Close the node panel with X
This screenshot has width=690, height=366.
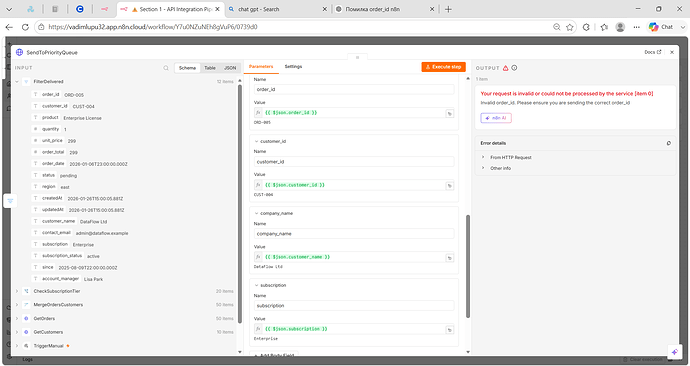coord(672,52)
